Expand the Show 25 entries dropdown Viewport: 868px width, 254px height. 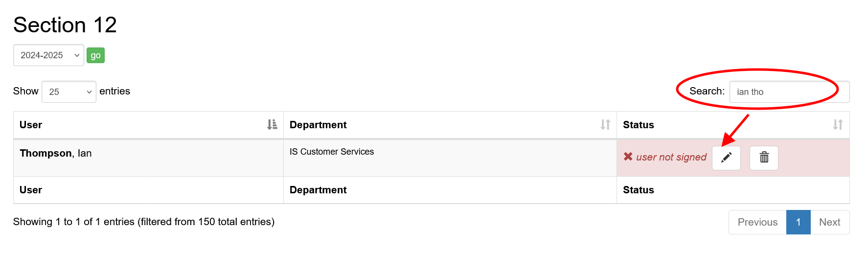(x=69, y=92)
